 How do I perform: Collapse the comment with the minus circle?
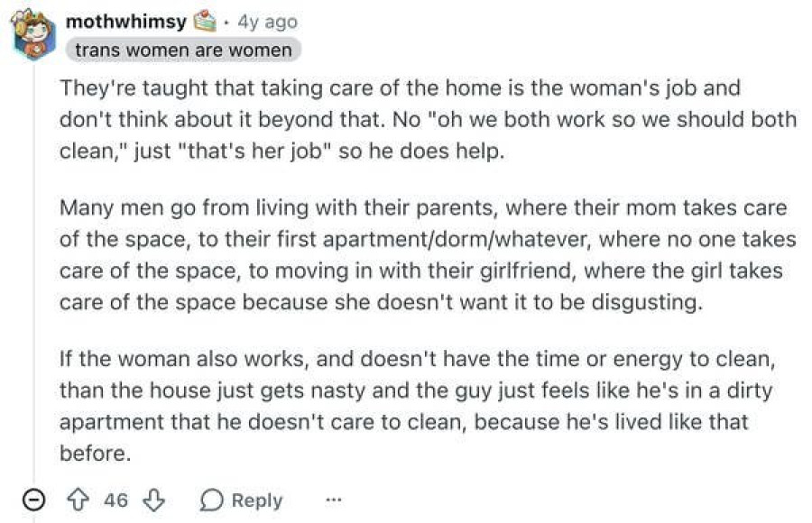[33, 500]
